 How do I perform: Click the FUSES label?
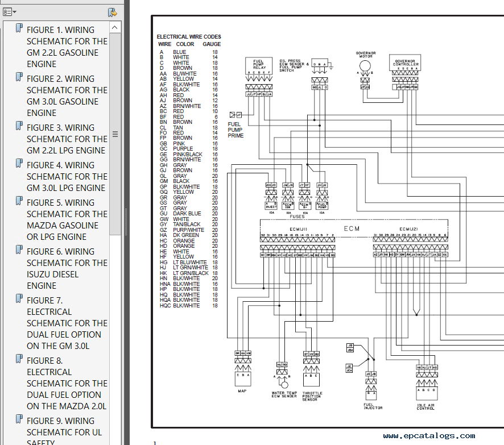pyautogui.click(x=297, y=217)
